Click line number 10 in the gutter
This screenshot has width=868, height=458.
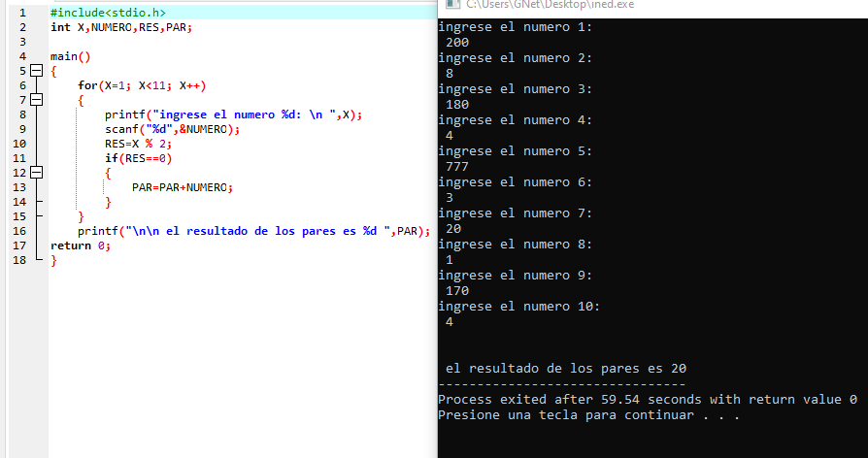tap(19, 144)
